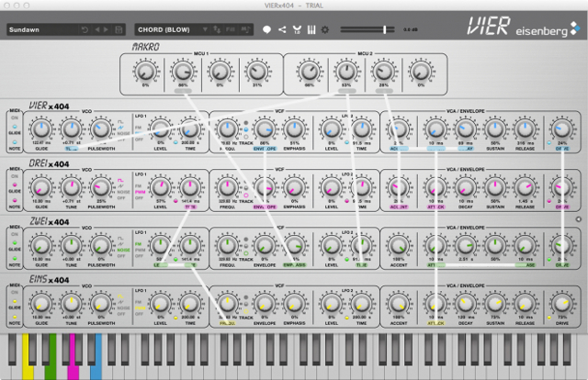The image size is (588, 380).
Task: Click the share icon in toolbar
Action: [282, 29]
